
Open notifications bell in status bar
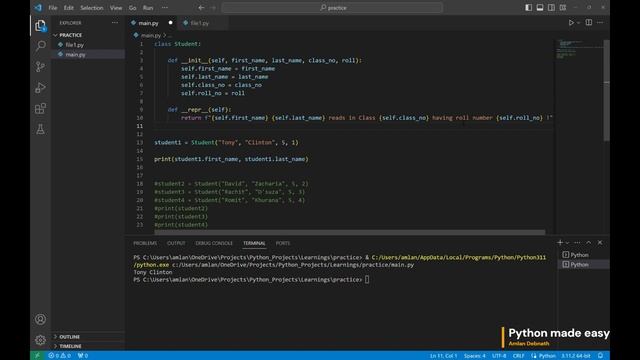[x=600, y=356]
